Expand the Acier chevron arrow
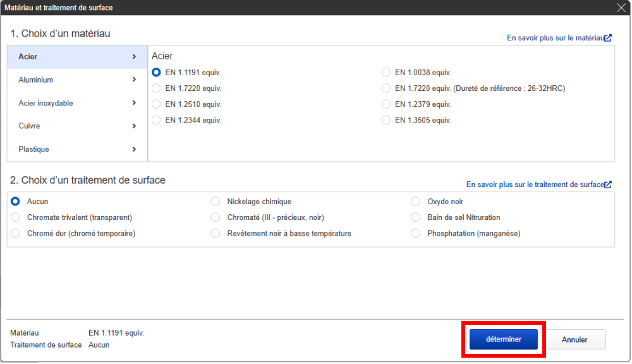 (134, 57)
